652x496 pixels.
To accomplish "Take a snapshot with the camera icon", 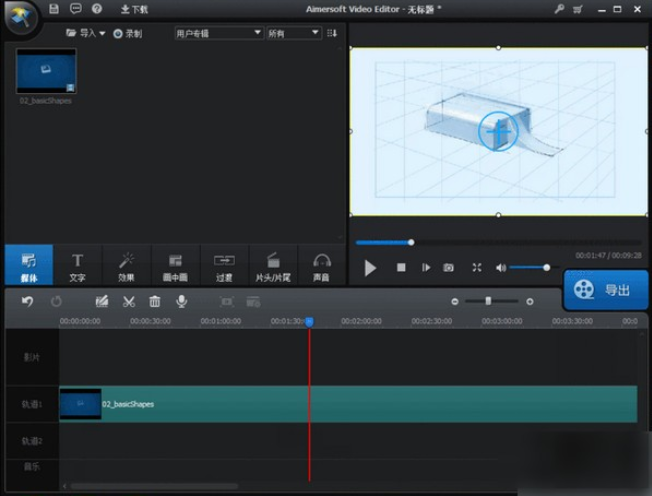I will point(449,268).
